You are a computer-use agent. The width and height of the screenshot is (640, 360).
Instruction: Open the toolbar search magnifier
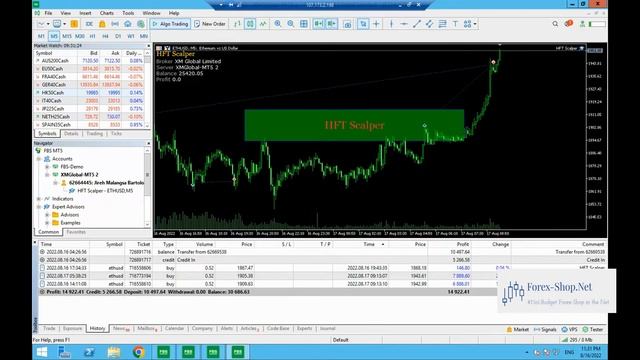[555, 24]
